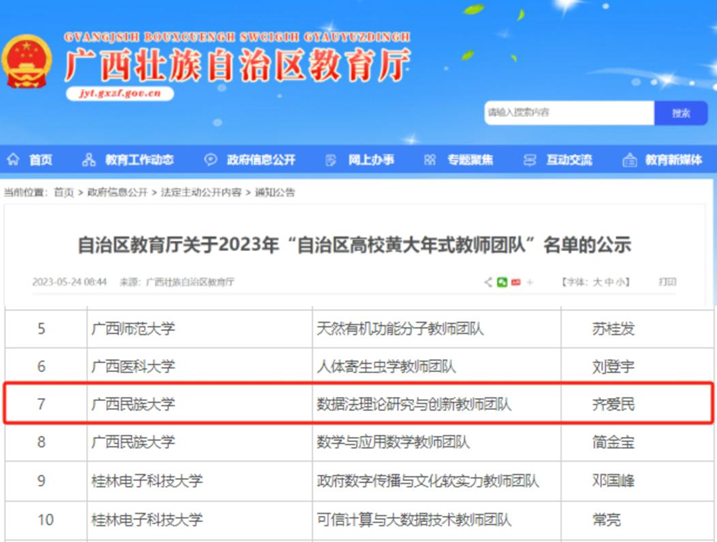This screenshot has height=542, width=717.
Task: Share the article via the green WeChat icon
Action: tap(502, 283)
